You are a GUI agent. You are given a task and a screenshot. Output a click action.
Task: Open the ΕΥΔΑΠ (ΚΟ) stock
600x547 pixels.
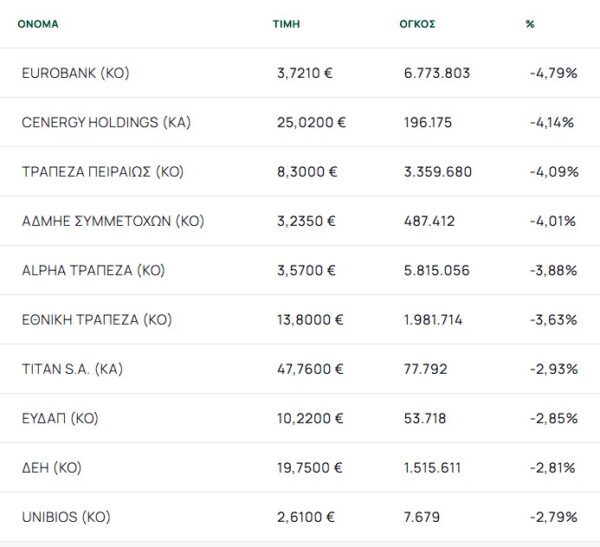tap(60, 418)
